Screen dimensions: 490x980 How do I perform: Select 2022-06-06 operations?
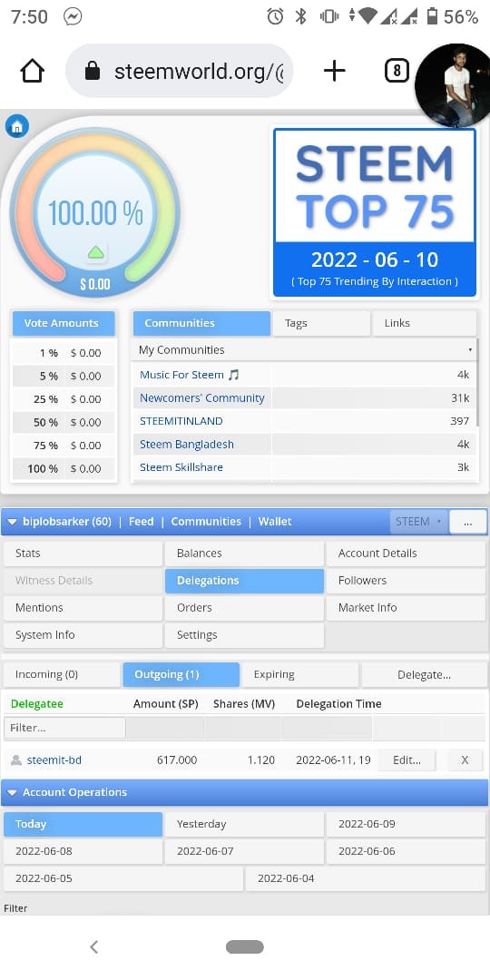tap(406, 851)
